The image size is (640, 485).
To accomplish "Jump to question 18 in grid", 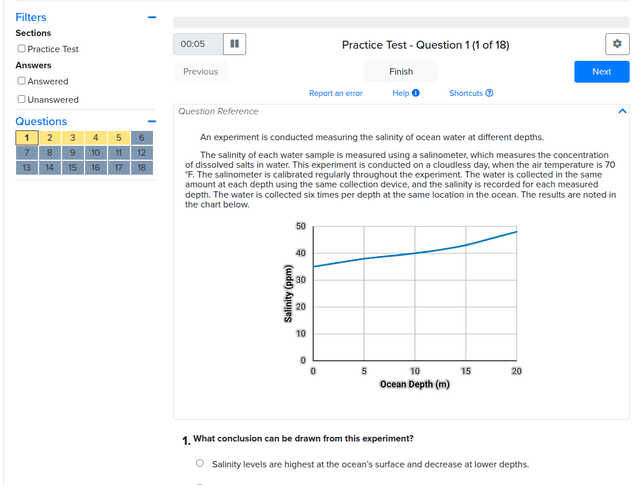I will [x=142, y=167].
